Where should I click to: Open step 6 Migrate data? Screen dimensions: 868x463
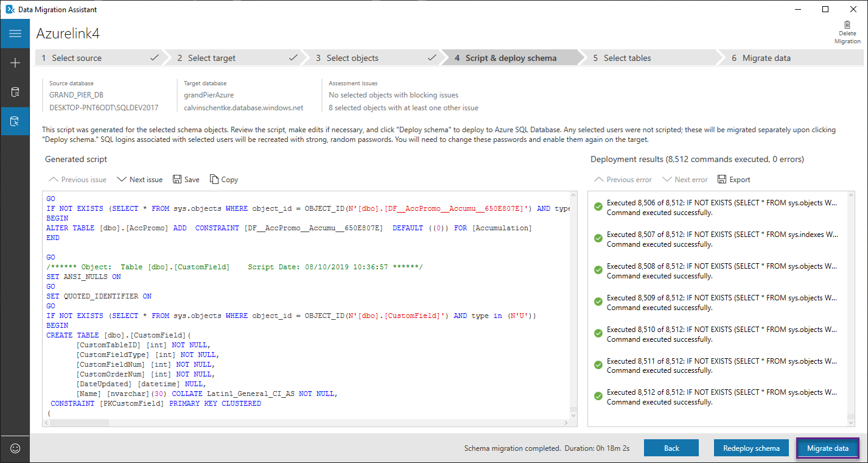[791, 58]
